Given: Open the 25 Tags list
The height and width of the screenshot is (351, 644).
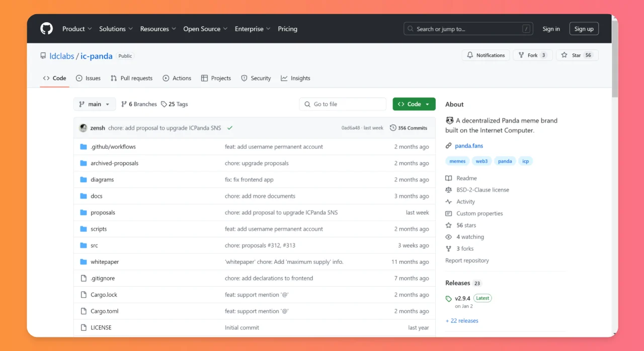Looking at the screenshot, I should point(175,104).
